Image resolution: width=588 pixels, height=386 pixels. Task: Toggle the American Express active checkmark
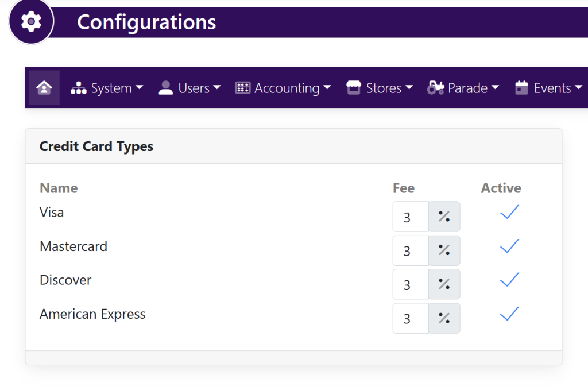pyautogui.click(x=509, y=314)
